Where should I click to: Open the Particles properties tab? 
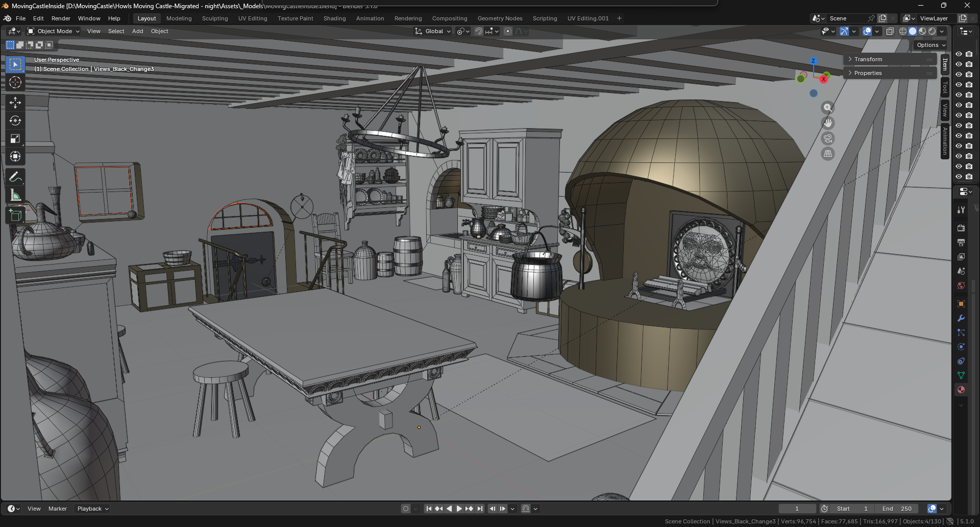(x=961, y=332)
